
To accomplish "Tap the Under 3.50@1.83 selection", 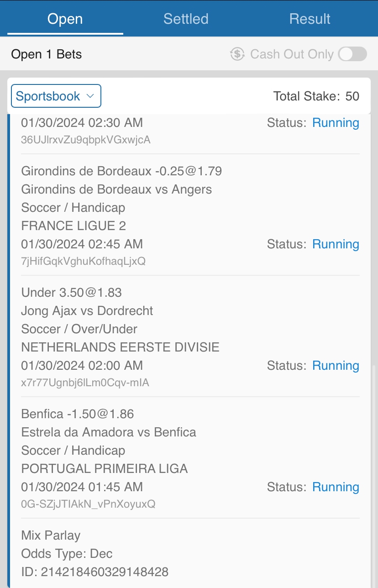I will 71,293.
